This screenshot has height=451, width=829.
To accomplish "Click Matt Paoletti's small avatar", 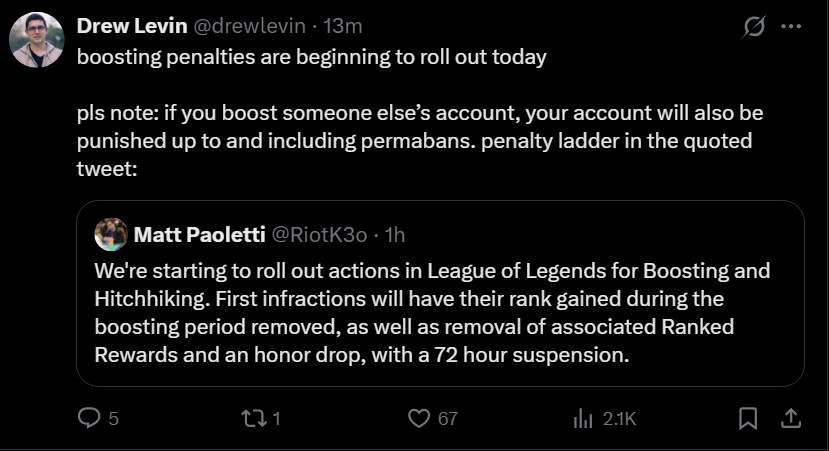I will point(110,235).
